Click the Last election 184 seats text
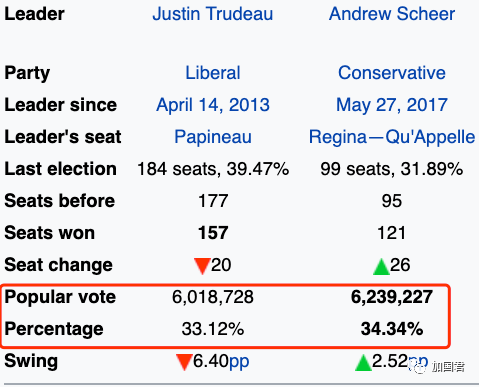Screen dimensions: 479x387 coord(213,169)
